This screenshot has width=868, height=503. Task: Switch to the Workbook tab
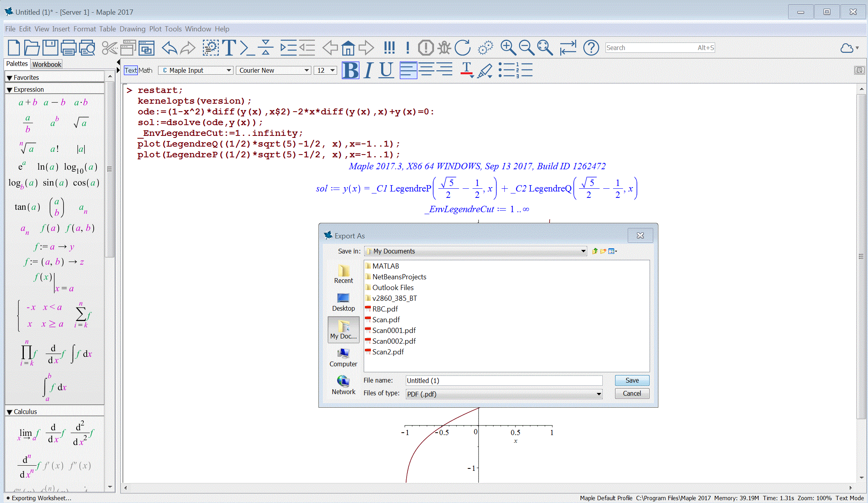(x=47, y=64)
